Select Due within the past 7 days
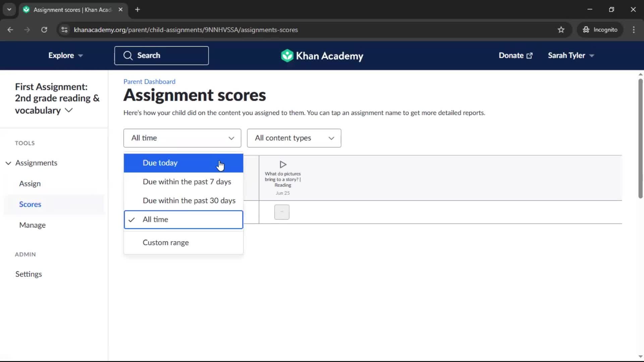644x362 pixels. [183, 182]
